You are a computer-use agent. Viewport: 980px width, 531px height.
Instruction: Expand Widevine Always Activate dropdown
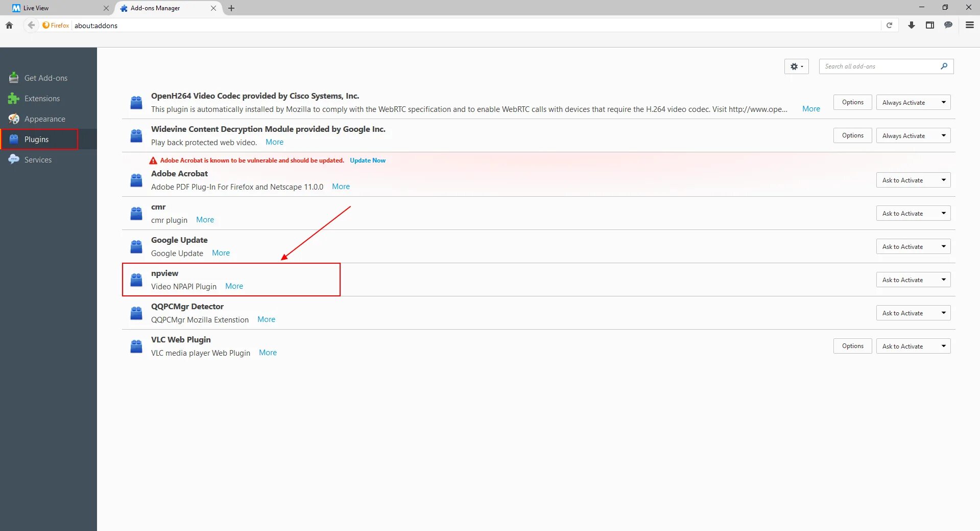pos(913,135)
